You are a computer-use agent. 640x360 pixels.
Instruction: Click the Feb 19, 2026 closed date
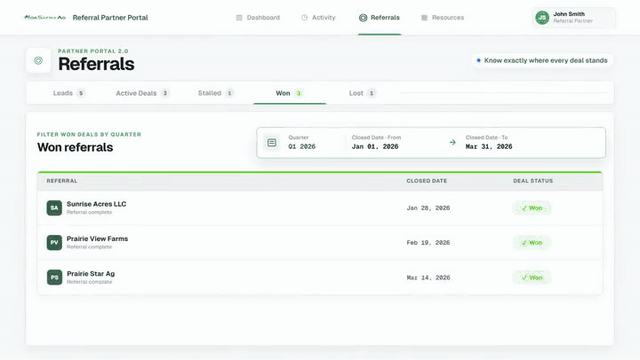point(428,243)
